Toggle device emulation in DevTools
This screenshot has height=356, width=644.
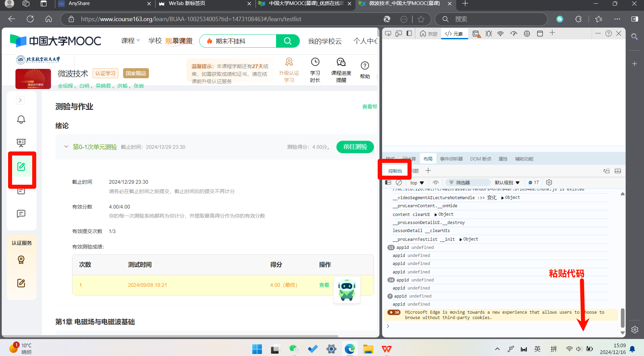coord(398,34)
